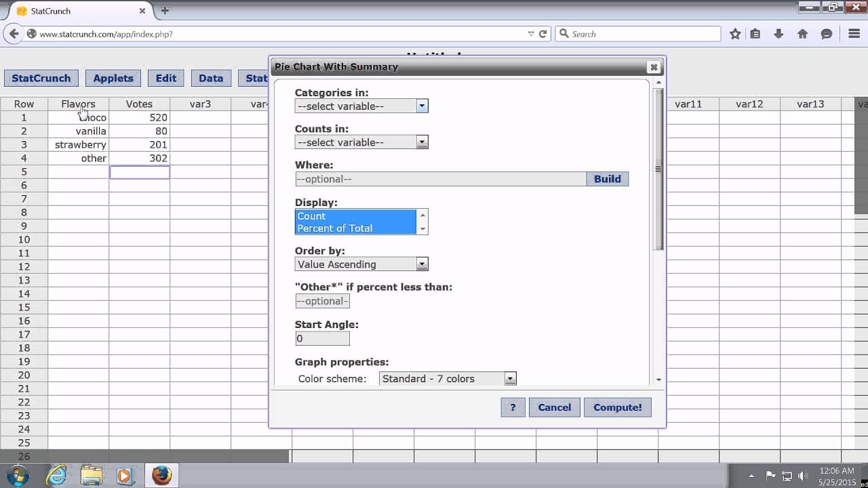868x488 pixels.
Task: Open the network tray icon
Action: point(787,476)
